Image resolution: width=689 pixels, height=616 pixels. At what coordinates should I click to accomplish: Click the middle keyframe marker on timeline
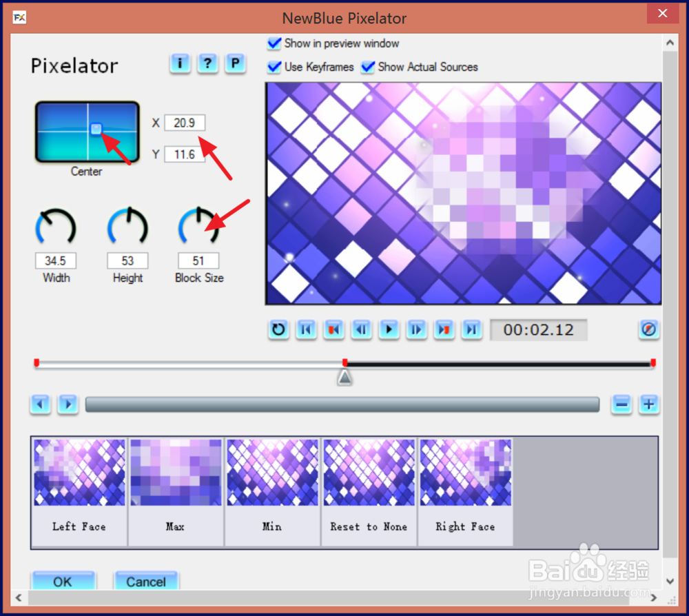345,362
